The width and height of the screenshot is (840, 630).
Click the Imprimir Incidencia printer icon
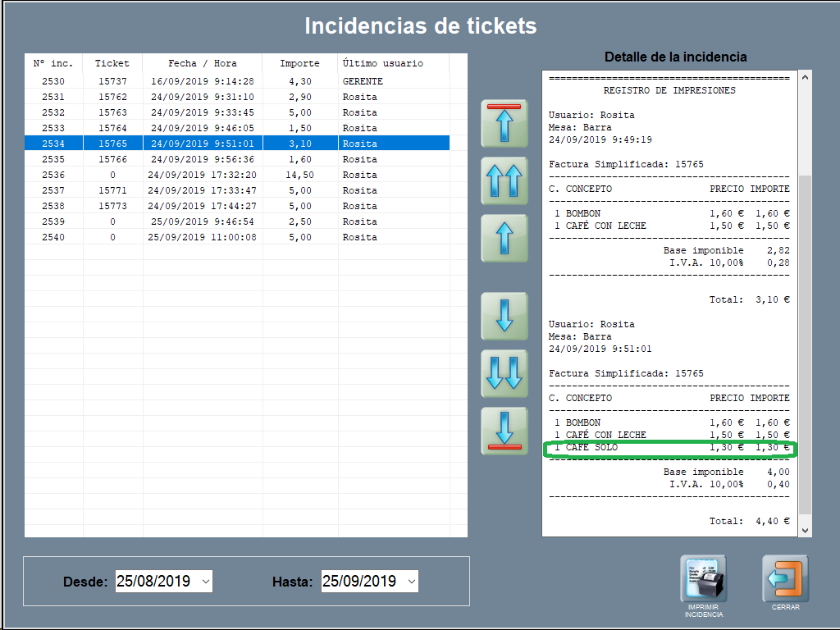(x=703, y=579)
